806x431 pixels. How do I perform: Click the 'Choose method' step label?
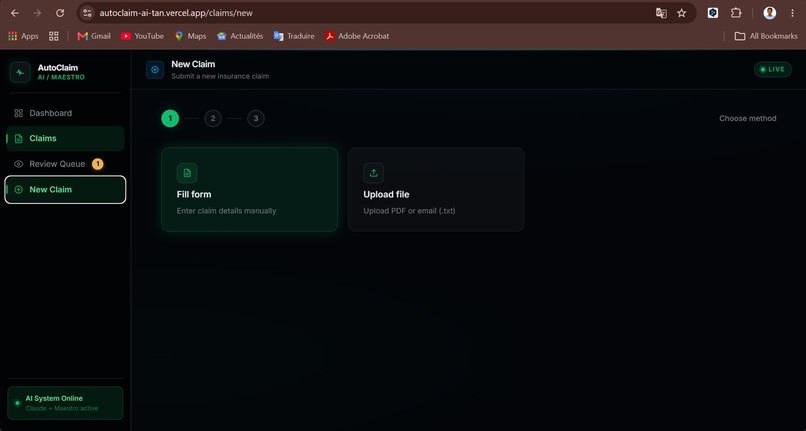pyautogui.click(x=747, y=118)
